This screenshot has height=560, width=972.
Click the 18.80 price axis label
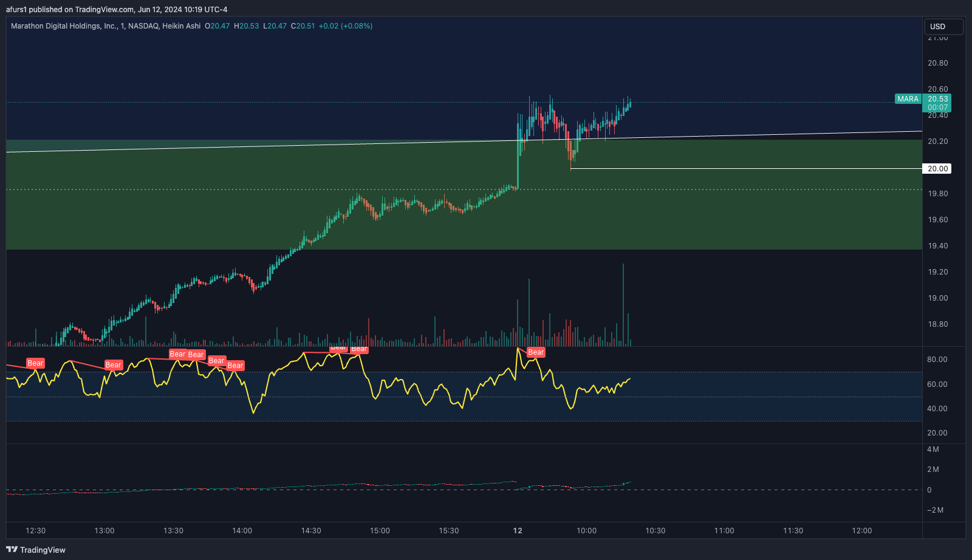coord(937,324)
